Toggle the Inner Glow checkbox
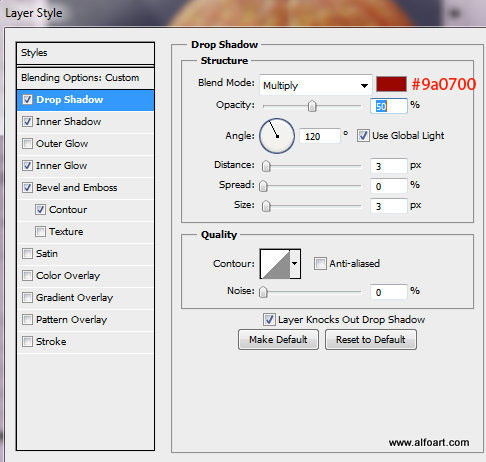This screenshot has height=462, width=486. click(27, 166)
